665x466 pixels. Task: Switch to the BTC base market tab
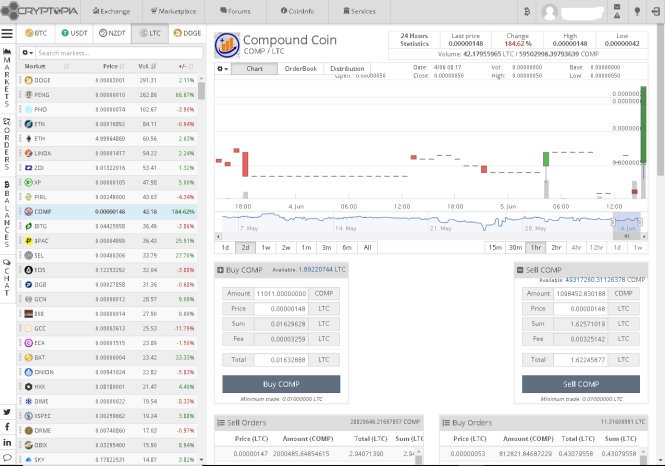coord(36,33)
